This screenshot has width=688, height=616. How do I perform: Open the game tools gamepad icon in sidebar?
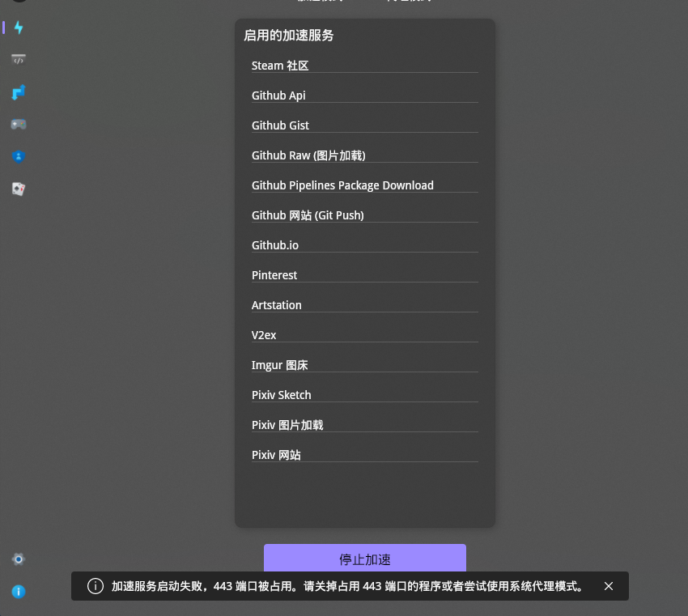click(18, 124)
